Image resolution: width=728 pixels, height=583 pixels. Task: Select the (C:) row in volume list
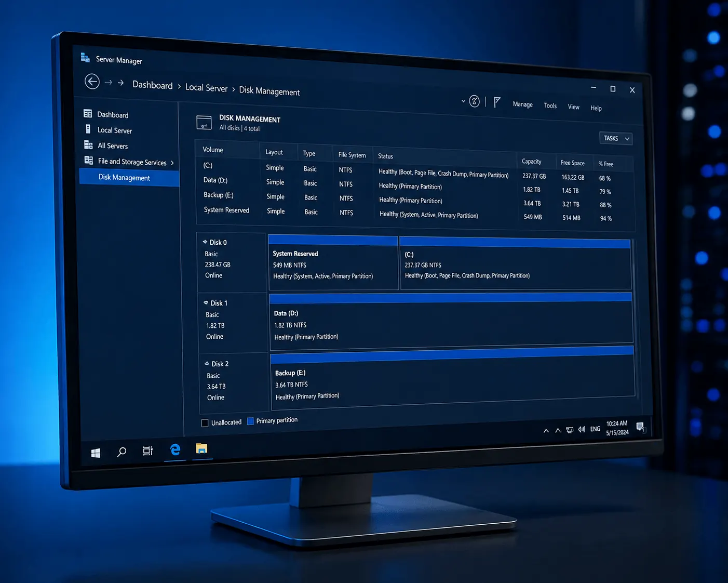(x=414, y=171)
